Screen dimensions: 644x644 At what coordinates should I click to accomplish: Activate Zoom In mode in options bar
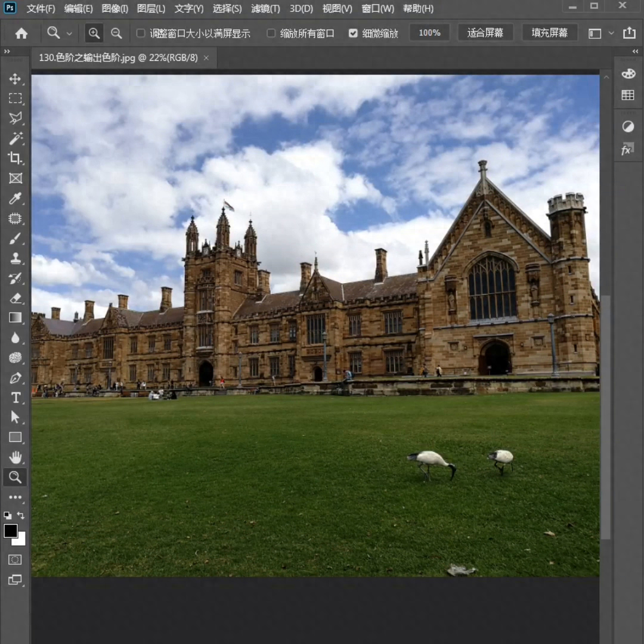(94, 33)
